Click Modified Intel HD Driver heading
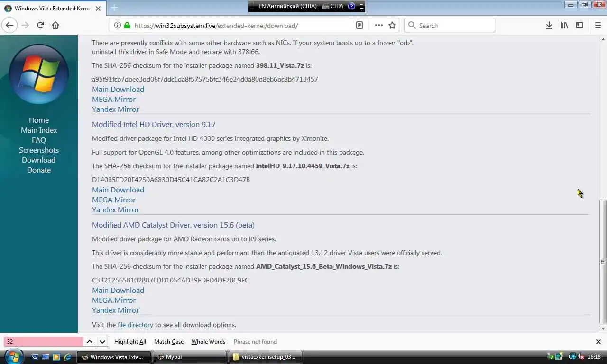Screen dimensions: 607x364 pos(154,125)
